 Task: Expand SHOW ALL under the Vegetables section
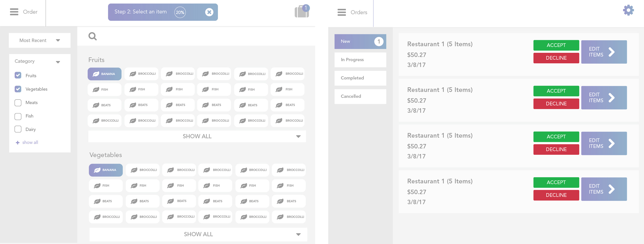198,234
